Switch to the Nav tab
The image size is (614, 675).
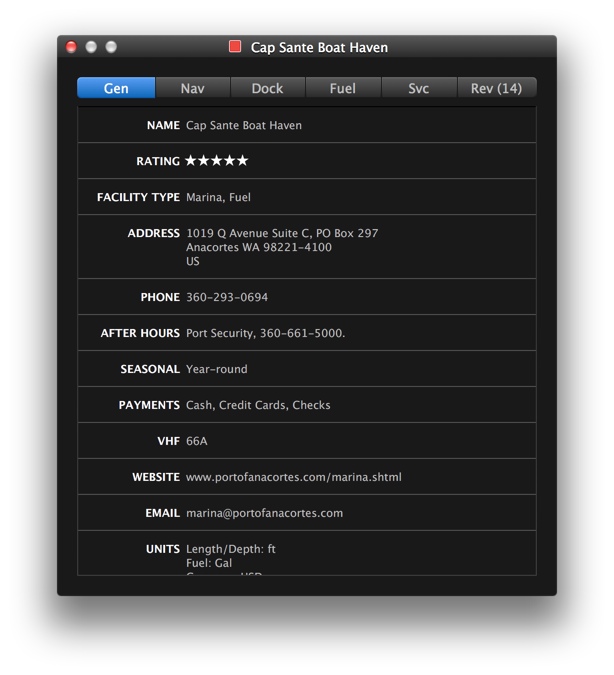pyautogui.click(x=192, y=89)
